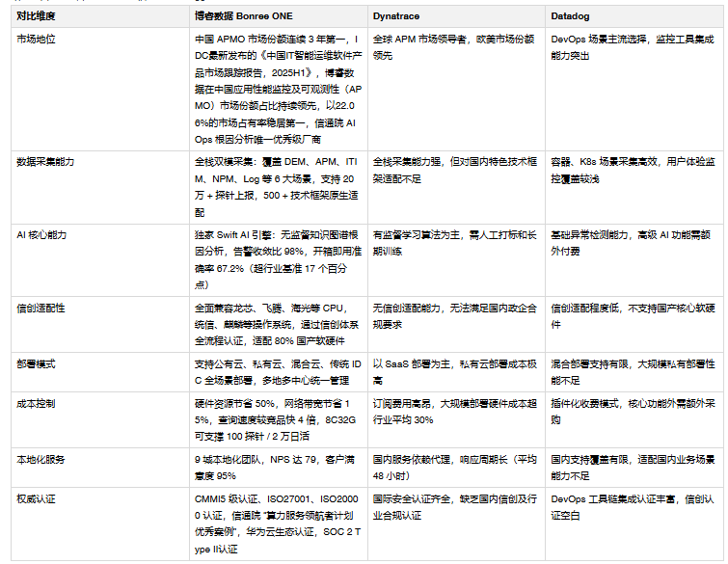Select the 权威认证 row label
Image resolution: width=728 pixels, height=564 pixels.
[37, 499]
